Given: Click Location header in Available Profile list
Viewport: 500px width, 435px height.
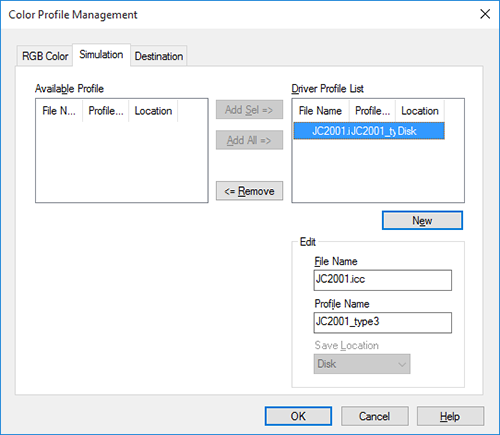Looking at the screenshot, I should click(x=153, y=111).
